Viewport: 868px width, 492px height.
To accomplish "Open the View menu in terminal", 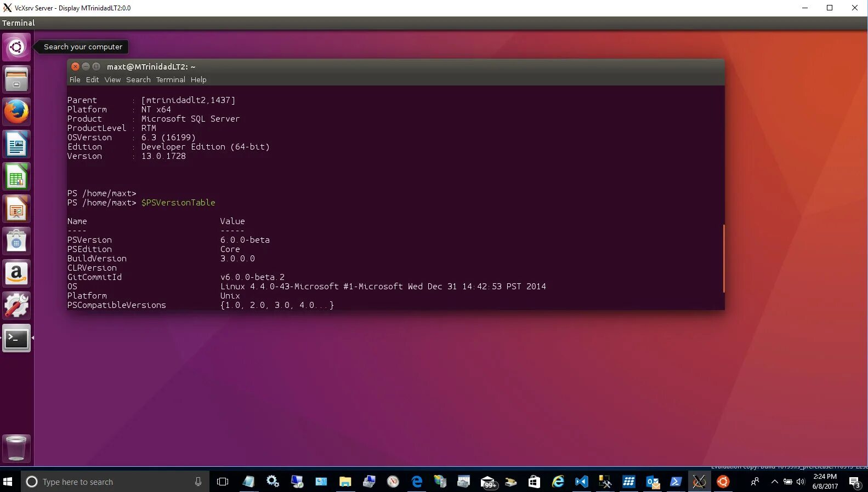I will coord(112,79).
